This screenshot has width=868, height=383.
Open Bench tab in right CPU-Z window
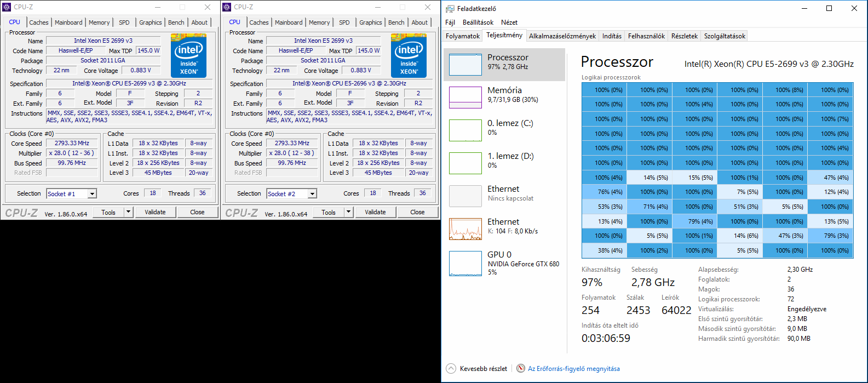click(x=396, y=22)
